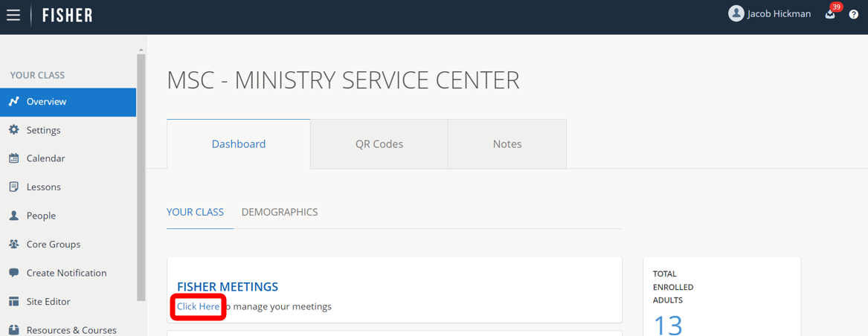The height and width of the screenshot is (336, 868).
Task: Click Here link to manage meetings
Action: point(198,306)
